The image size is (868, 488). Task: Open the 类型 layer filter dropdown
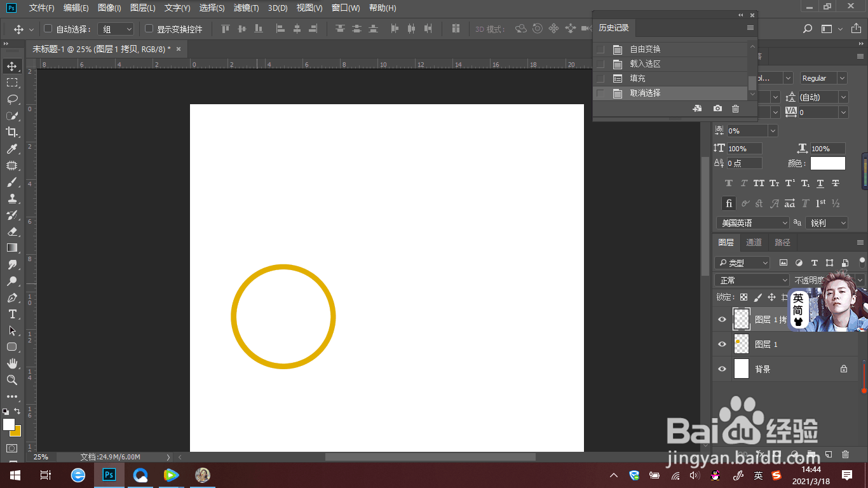click(x=742, y=263)
